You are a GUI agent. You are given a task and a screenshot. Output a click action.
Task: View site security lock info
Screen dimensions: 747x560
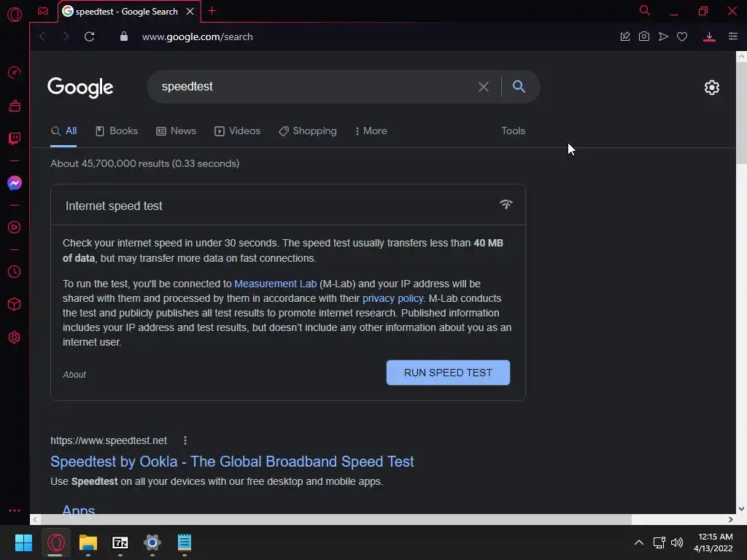coord(124,36)
